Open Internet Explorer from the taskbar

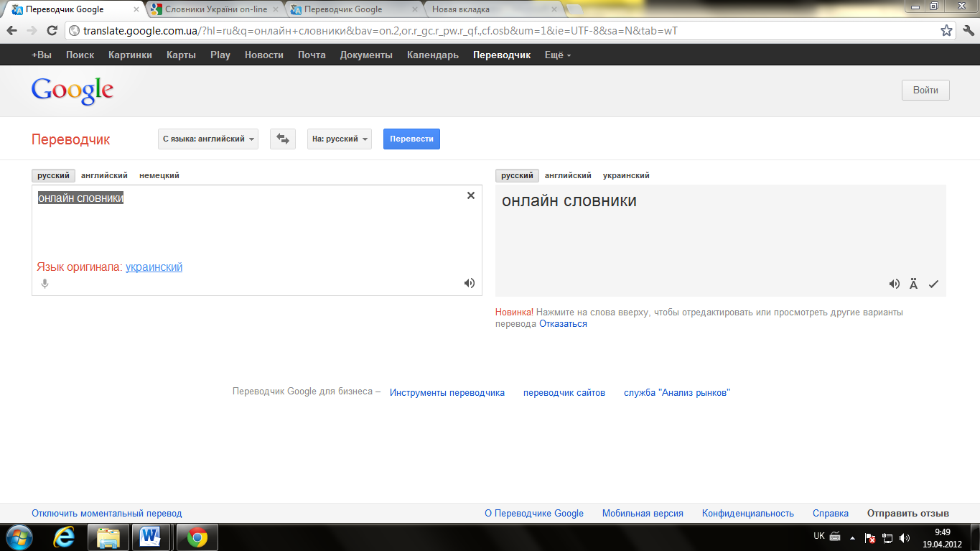65,537
